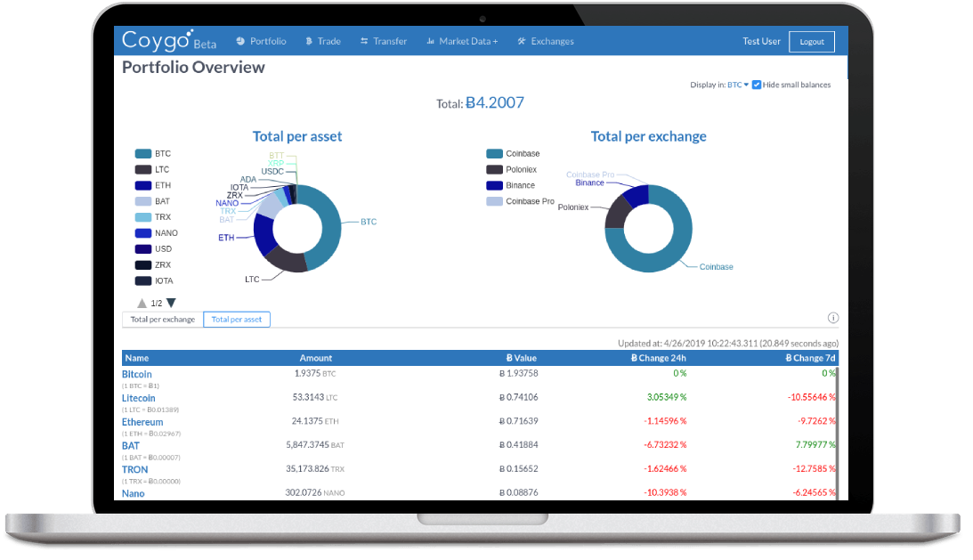Click the table's vertical scrollbar
The image size is (973, 560).
click(837, 433)
